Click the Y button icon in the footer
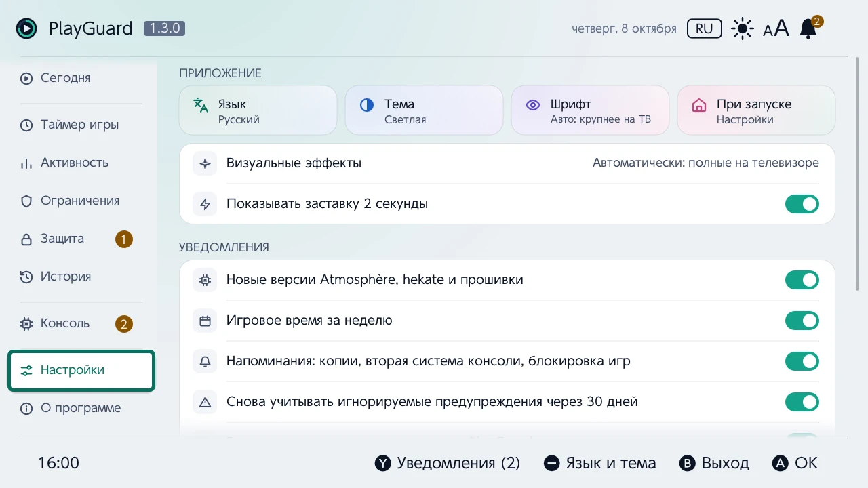Image resolution: width=868 pixels, height=488 pixels. 383,464
